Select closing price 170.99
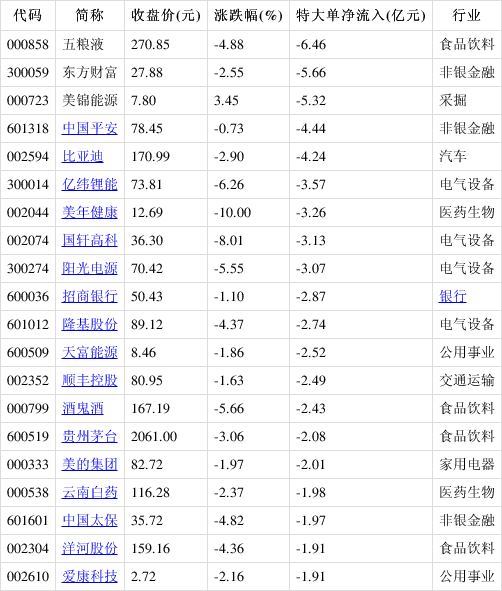Viewport: 502px width, 591px height. (x=150, y=156)
